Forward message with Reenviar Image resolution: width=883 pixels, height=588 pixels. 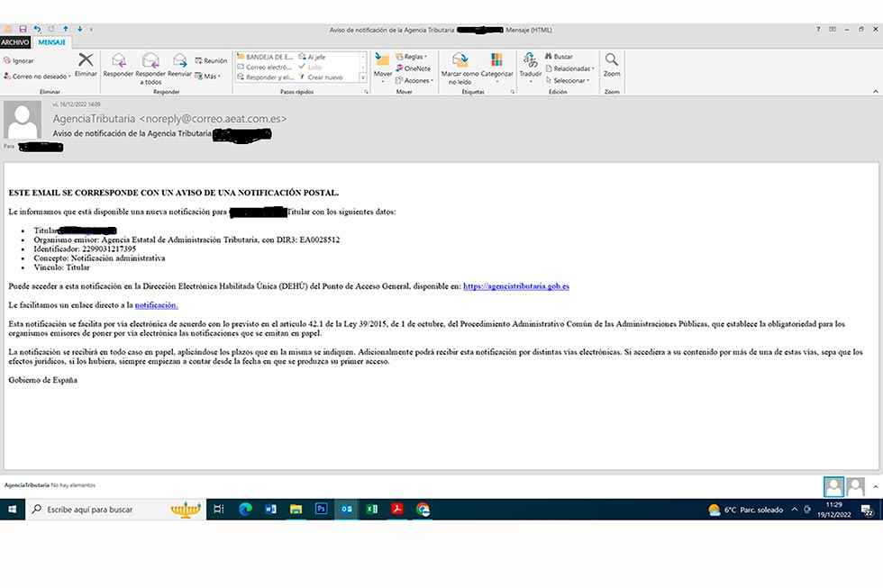tap(179, 65)
